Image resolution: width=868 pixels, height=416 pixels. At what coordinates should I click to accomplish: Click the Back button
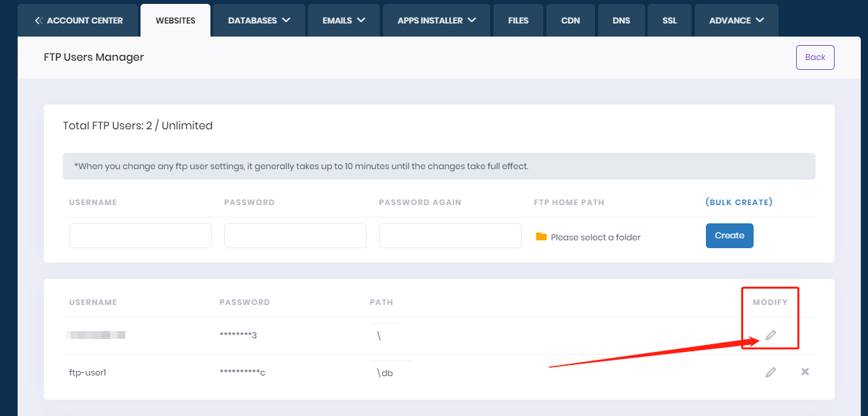814,57
